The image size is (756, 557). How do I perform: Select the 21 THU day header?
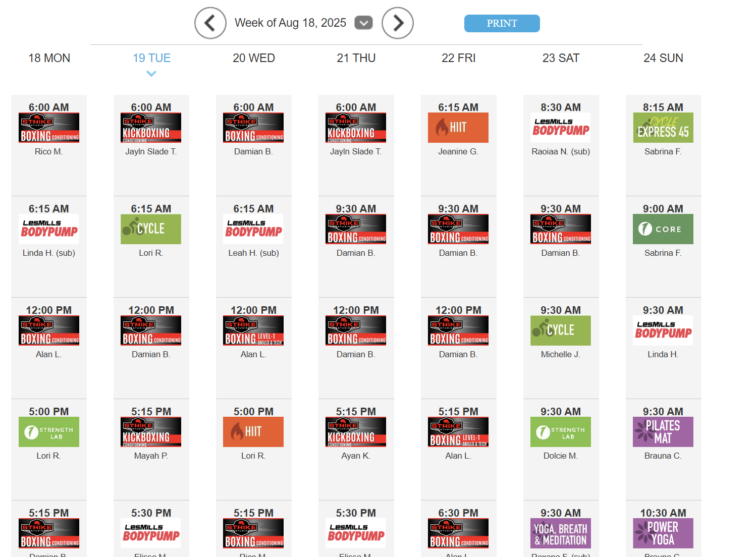coord(356,58)
